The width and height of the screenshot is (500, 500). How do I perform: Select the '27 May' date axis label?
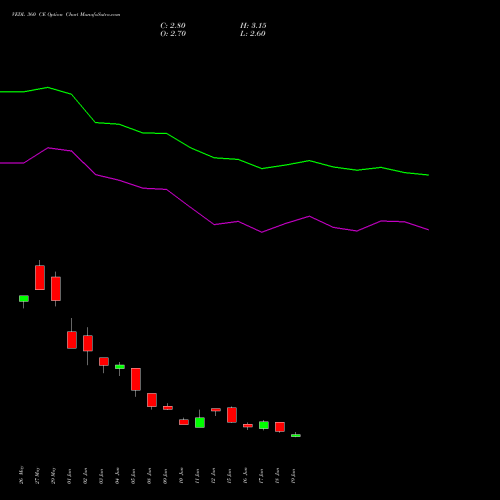[38, 475]
